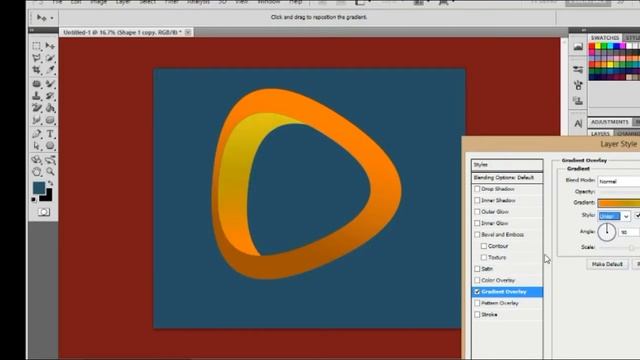
Task: Switch to the Adjustments tab
Action: point(610,122)
